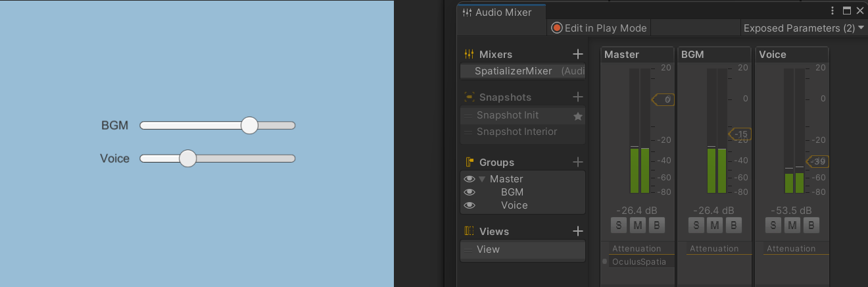This screenshot has height=287, width=868.
Task: Add a new group with plus icon
Action: click(578, 162)
